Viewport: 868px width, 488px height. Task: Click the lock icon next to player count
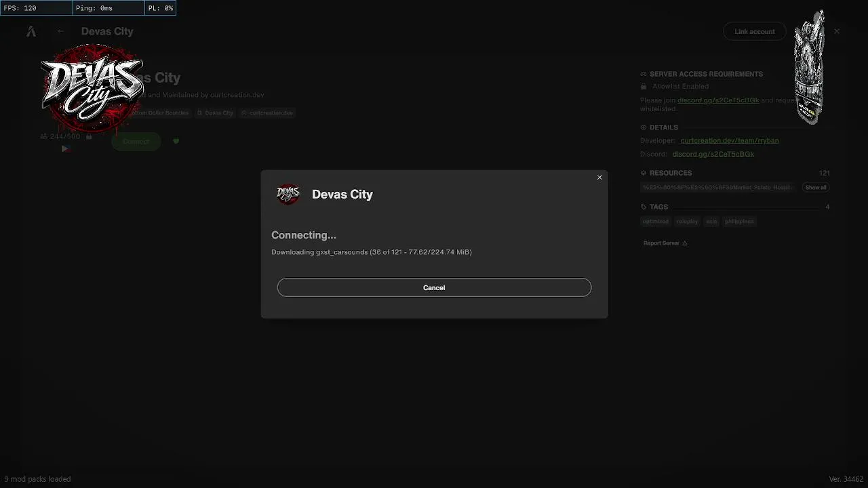click(89, 136)
